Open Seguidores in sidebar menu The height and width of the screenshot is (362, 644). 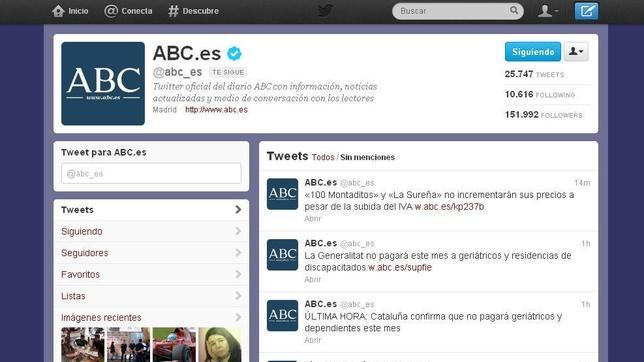[x=151, y=253]
